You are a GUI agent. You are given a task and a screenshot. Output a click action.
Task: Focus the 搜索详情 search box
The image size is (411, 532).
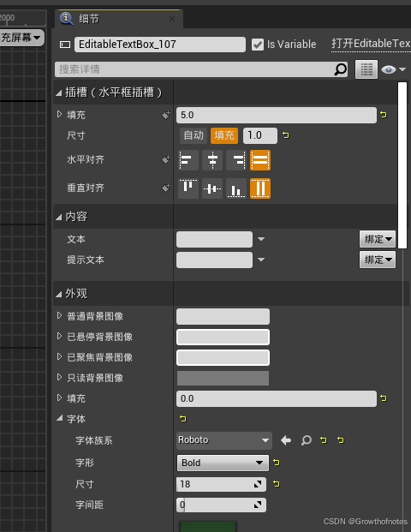(x=201, y=69)
